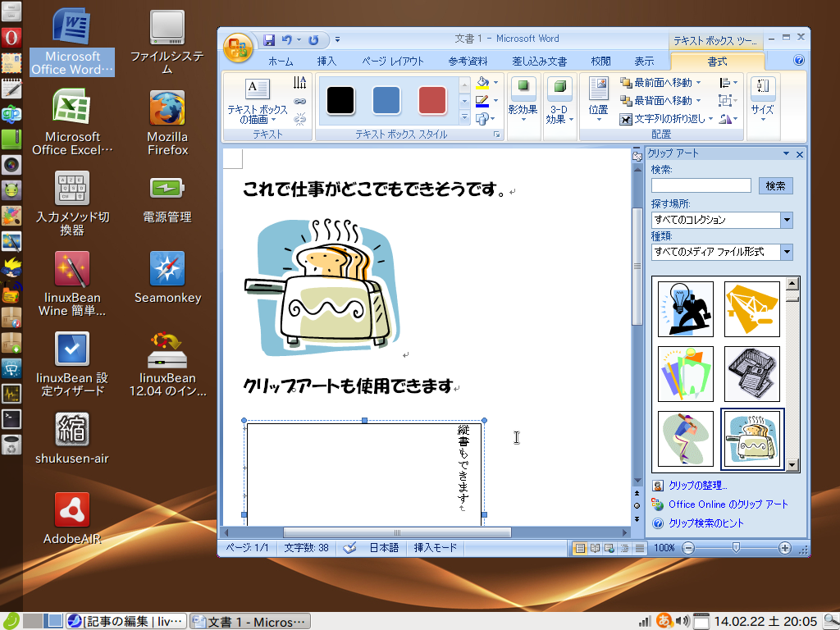The image size is (840, 630).
Task: Apply shape fill with paint bucket
Action: click(x=482, y=83)
